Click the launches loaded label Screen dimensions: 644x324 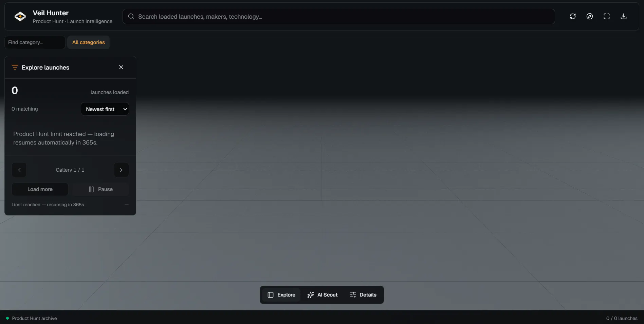110,92
